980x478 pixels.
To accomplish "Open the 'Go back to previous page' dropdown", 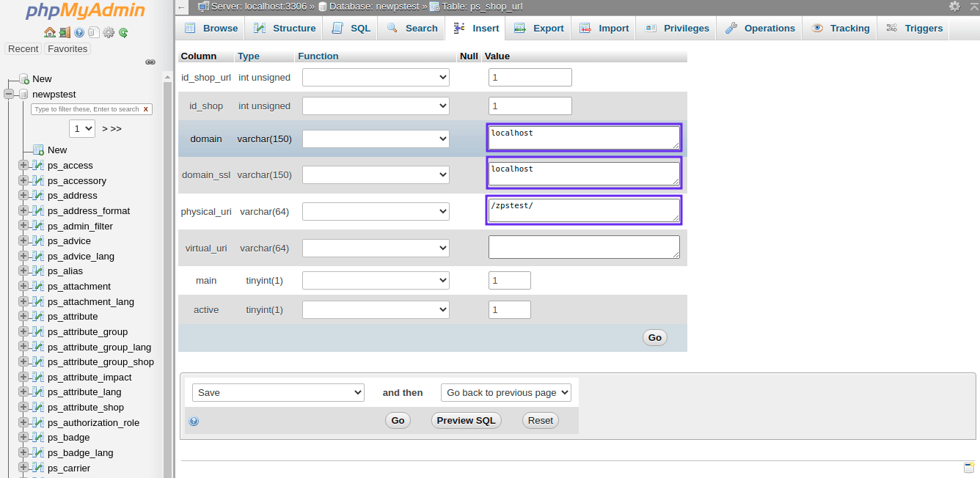I will [x=505, y=392].
